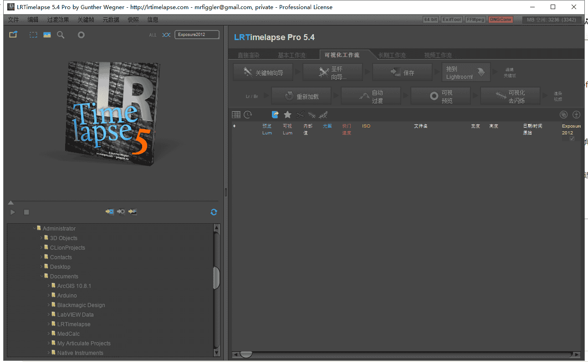Start playback with the play button
Image resolution: width=588 pixels, height=364 pixels.
coord(13,212)
